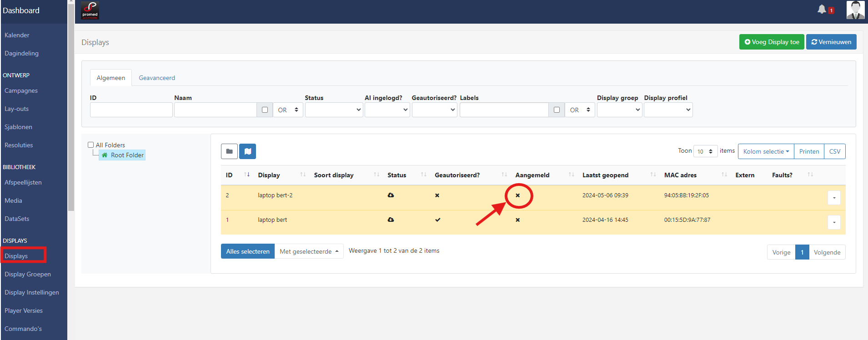This screenshot has height=340, width=868.
Task: Click the Vernieuwen button
Action: pyautogui.click(x=831, y=42)
